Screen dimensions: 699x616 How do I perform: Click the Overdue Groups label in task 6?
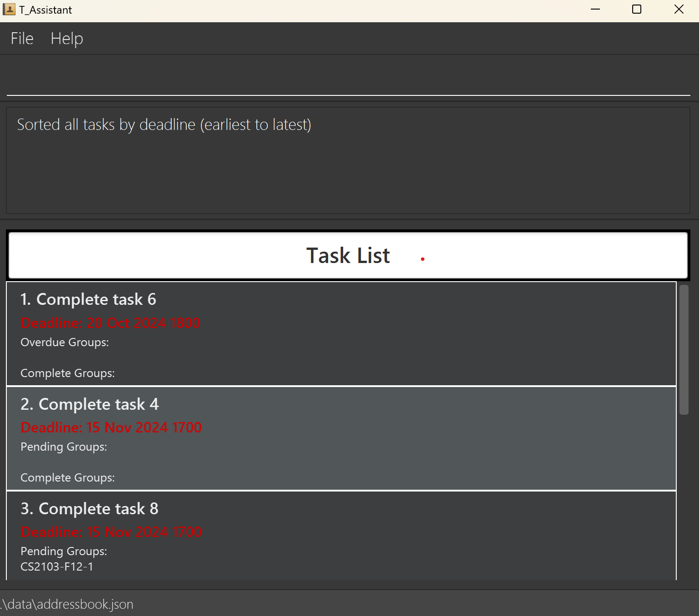[65, 342]
